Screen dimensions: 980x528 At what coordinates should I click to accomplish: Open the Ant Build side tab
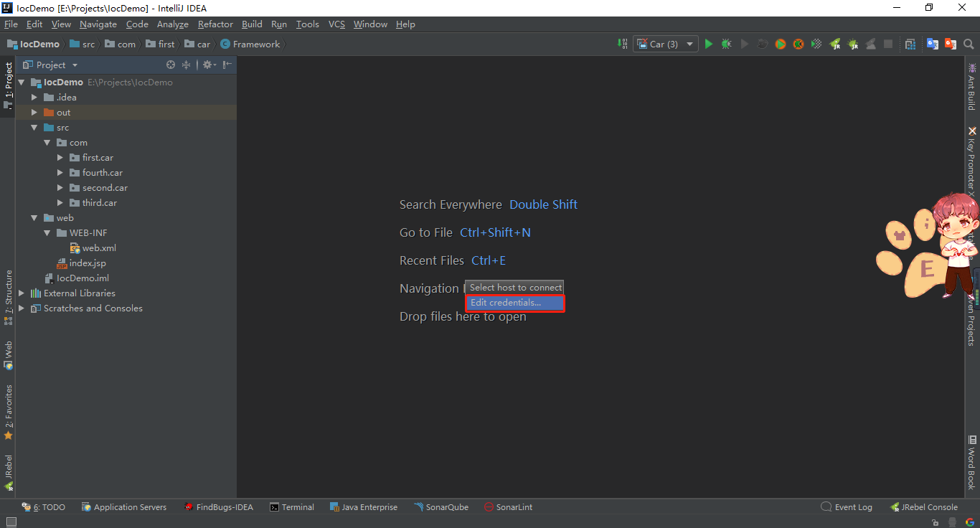[x=972, y=87]
